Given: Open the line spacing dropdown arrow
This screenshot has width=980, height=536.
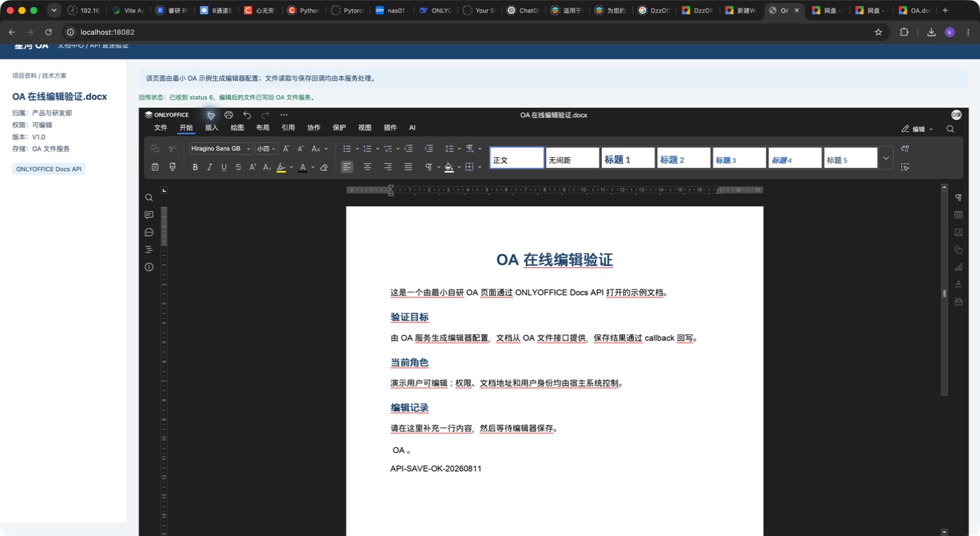Looking at the screenshot, I should tap(459, 149).
